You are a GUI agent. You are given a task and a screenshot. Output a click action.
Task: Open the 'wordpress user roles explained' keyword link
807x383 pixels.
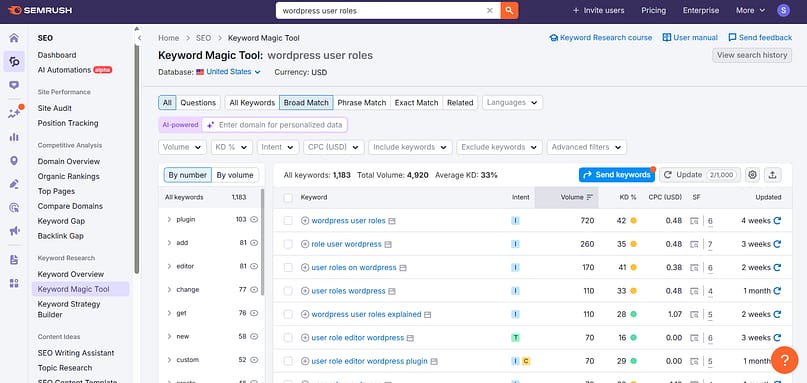point(366,314)
